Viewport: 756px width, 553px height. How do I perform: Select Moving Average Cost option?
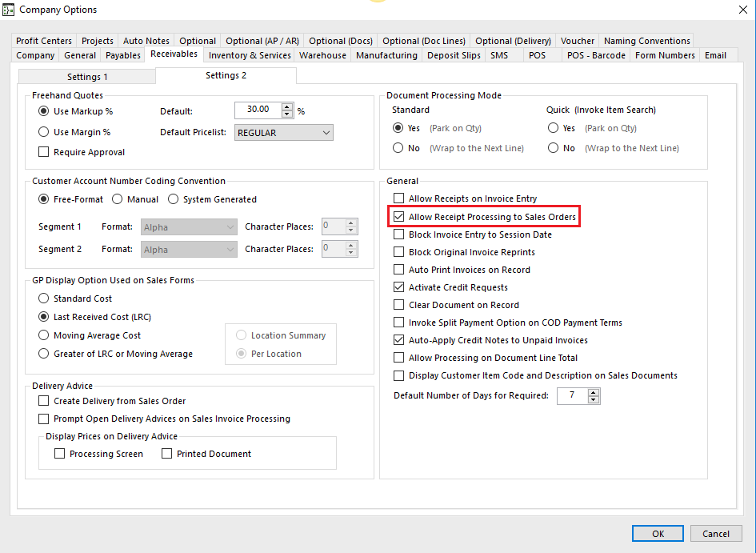pyautogui.click(x=44, y=335)
